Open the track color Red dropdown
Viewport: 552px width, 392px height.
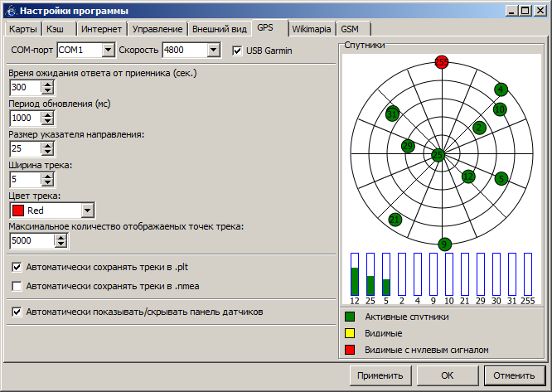(87, 211)
